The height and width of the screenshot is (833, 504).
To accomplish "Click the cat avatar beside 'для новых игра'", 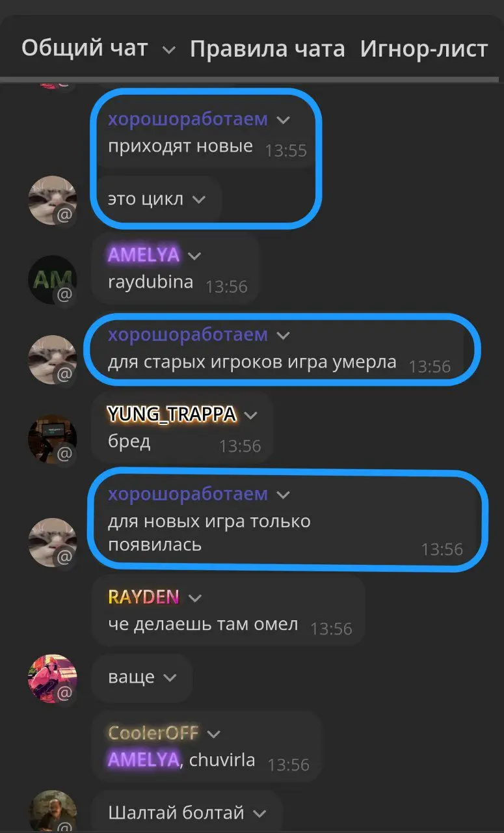I will click(52, 542).
